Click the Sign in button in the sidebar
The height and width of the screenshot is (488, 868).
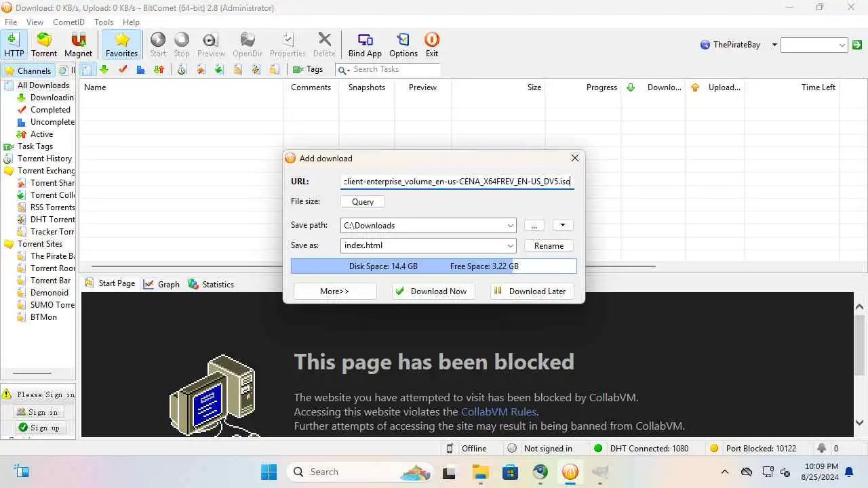click(x=39, y=412)
